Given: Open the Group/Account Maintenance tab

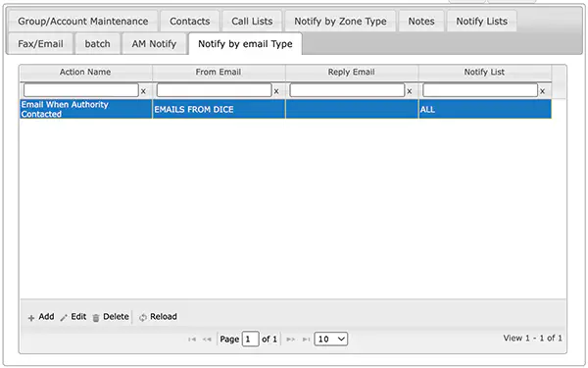Looking at the screenshot, I should coord(83,22).
